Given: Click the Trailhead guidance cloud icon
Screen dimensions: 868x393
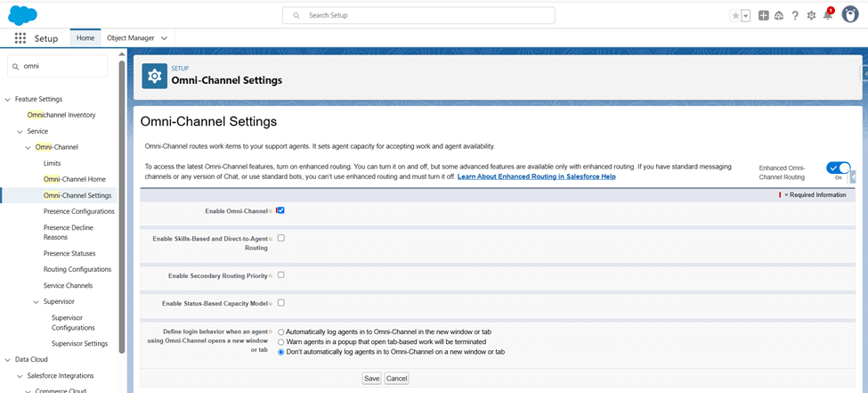Looking at the screenshot, I should [779, 16].
